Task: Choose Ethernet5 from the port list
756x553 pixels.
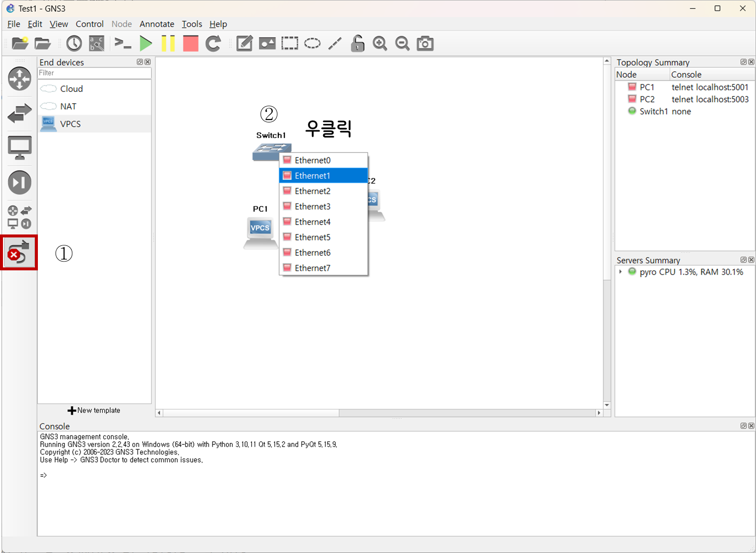Action: coord(324,237)
